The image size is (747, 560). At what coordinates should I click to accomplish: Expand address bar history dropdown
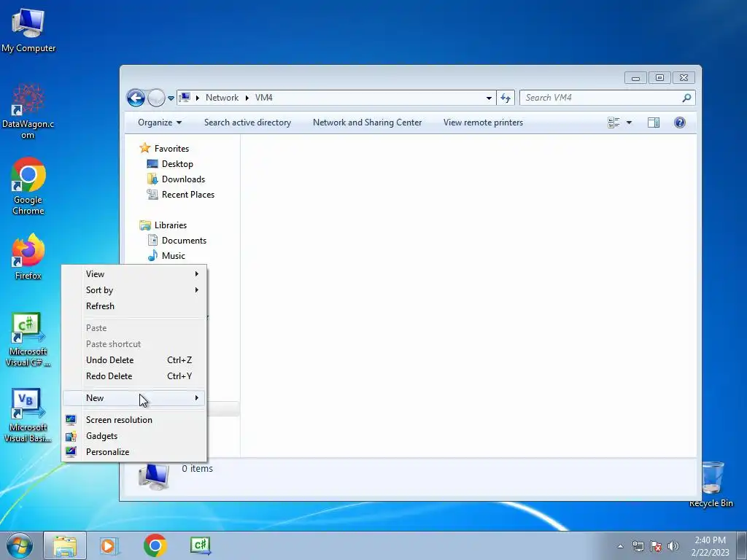(489, 98)
